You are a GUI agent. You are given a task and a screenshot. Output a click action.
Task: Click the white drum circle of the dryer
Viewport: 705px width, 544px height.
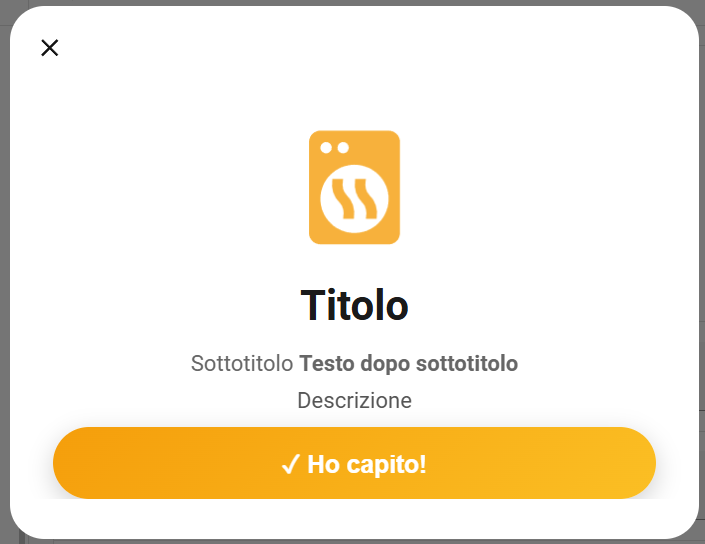tap(354, 199)
